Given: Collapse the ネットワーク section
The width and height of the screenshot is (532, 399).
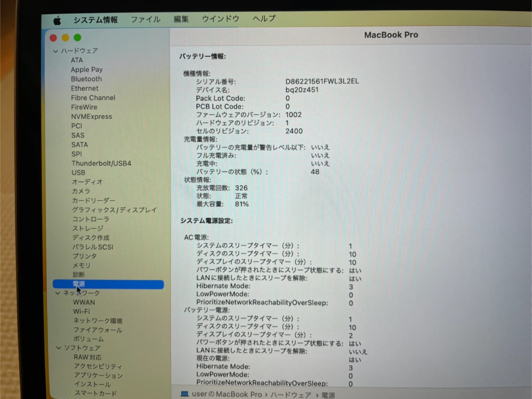Looking at the screenshot, I should pyautogui.click(x=58, y=293).
